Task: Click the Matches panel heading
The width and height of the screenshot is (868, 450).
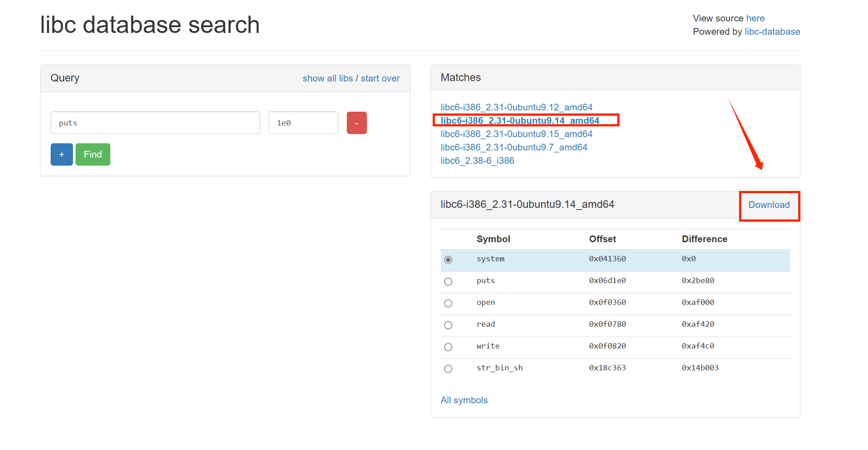Action: 461,77
